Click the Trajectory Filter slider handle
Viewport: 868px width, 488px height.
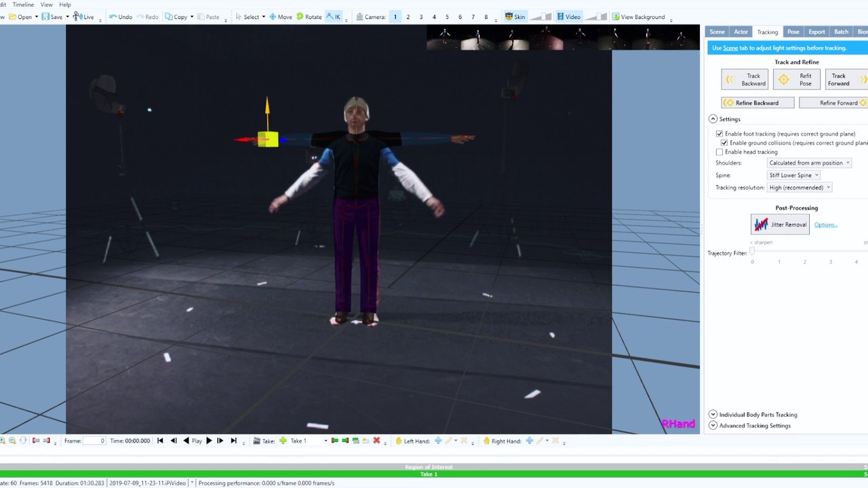752,251
